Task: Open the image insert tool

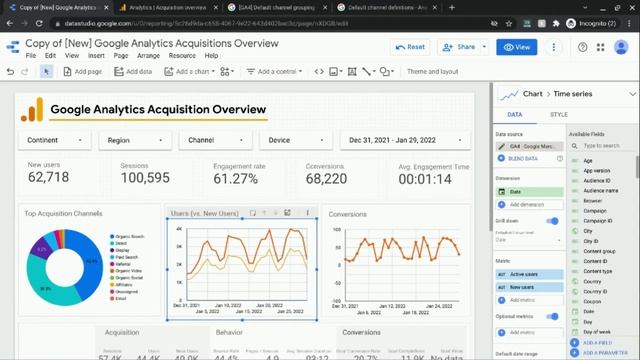Action: pyautogui.click(x=336, y=71)
